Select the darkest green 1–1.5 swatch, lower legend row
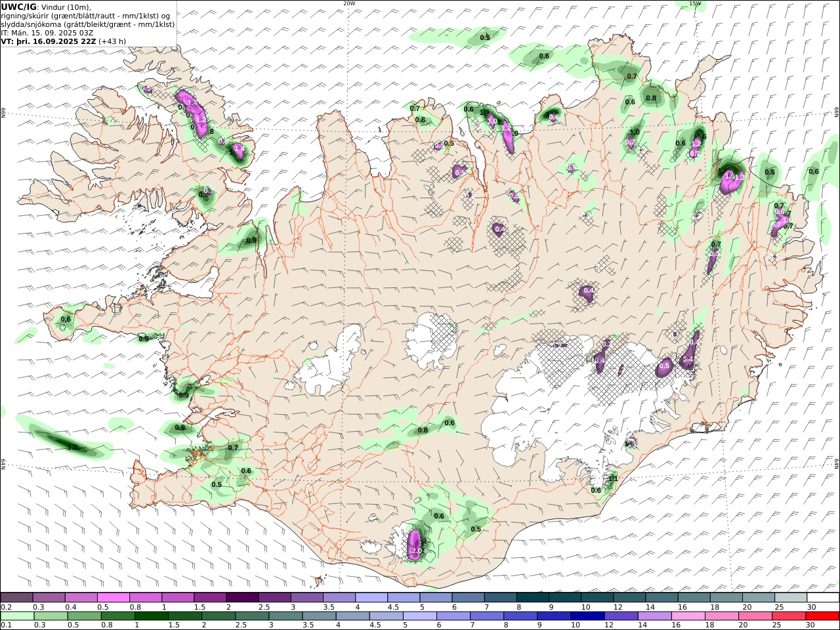The height and width of the screenshot is (630, 840). pos(152,616)
